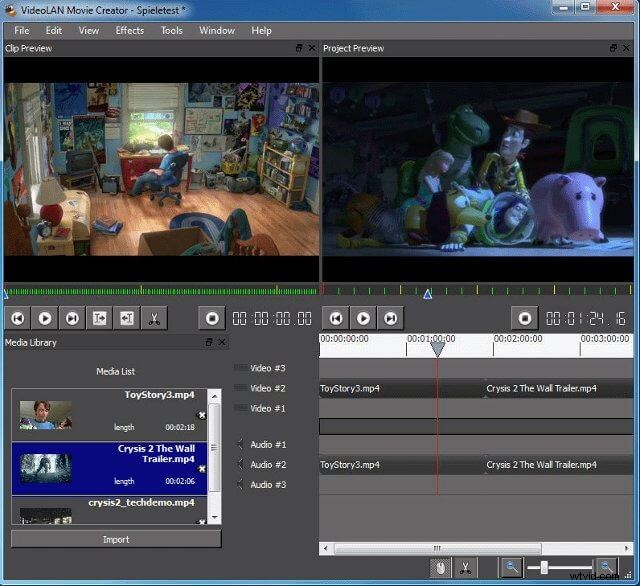The image size is (640, 586).
Task: Toggle Video #2 track visibility icon
Action: coord(240,387)
